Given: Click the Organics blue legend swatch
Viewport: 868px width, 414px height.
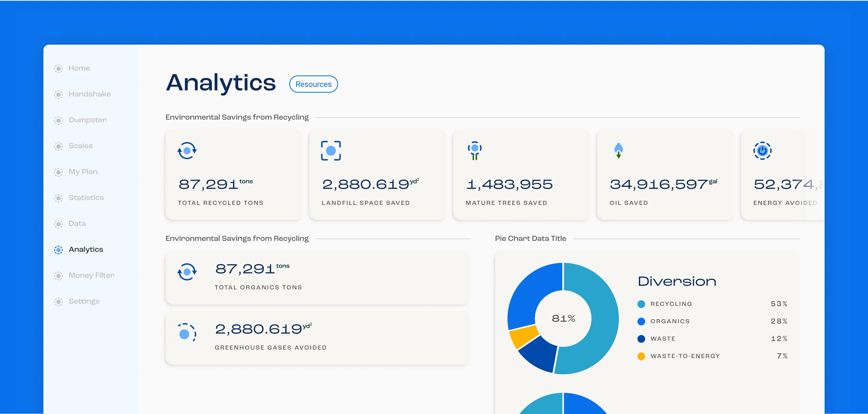Looking at the screenshot, I should 641,321.
